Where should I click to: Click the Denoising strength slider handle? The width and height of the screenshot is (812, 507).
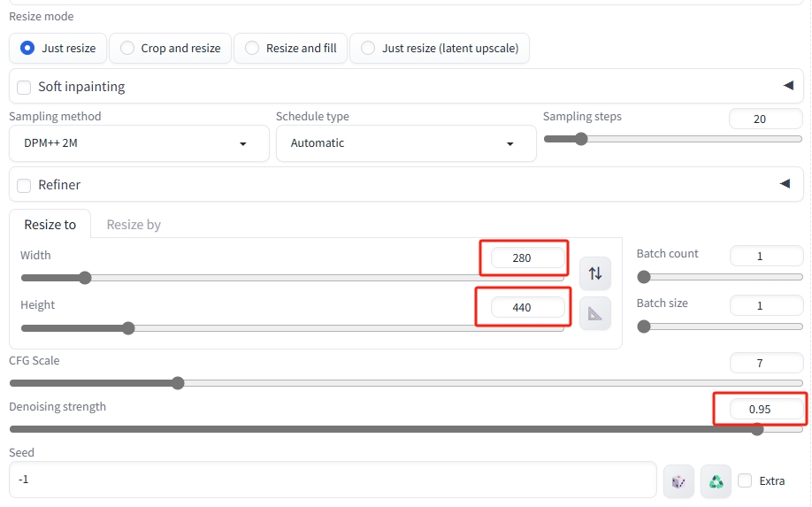757,429
